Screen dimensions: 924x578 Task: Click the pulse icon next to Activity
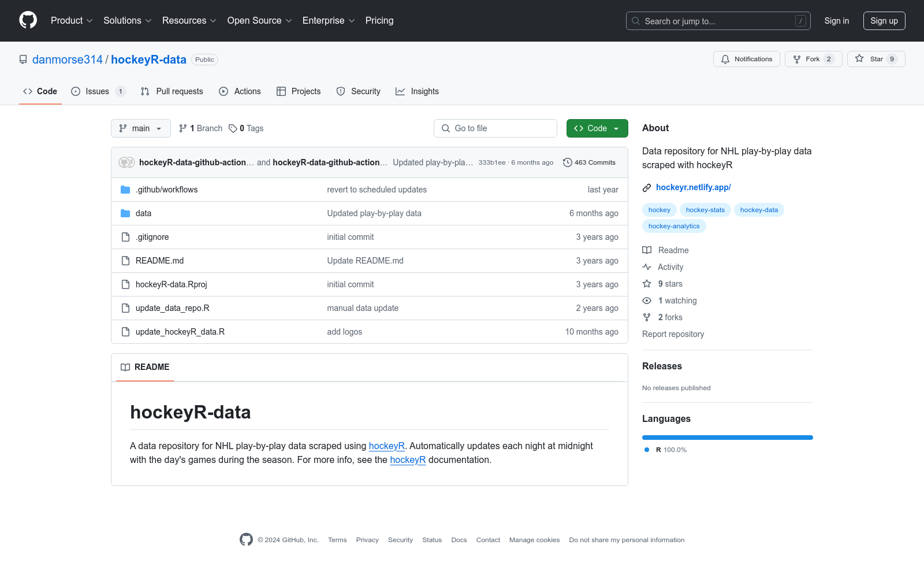coord(647,267)
